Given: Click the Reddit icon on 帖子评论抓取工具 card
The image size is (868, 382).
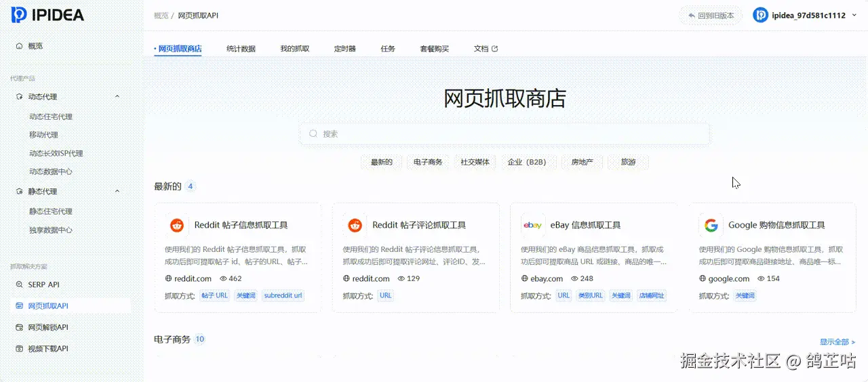Looking at the screenshot, I should pos(355,225).
